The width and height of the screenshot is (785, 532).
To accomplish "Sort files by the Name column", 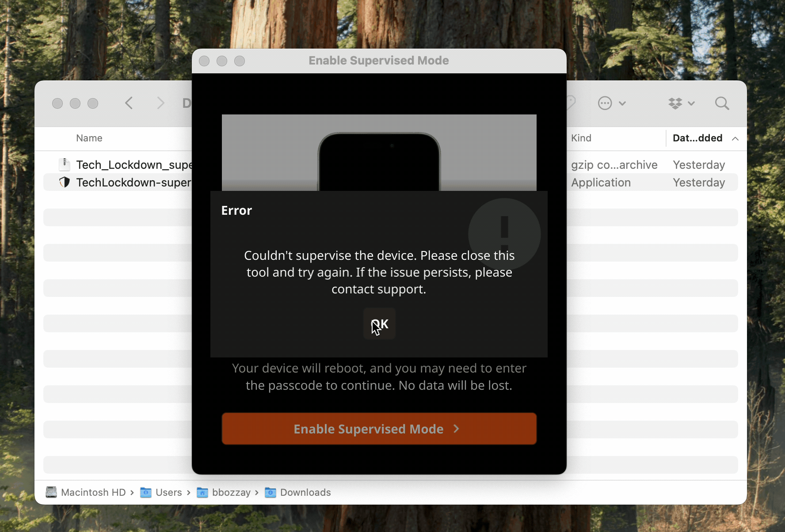I will point(89,138).
